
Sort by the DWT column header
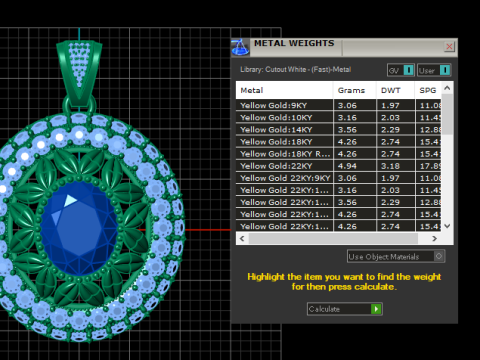396,90
